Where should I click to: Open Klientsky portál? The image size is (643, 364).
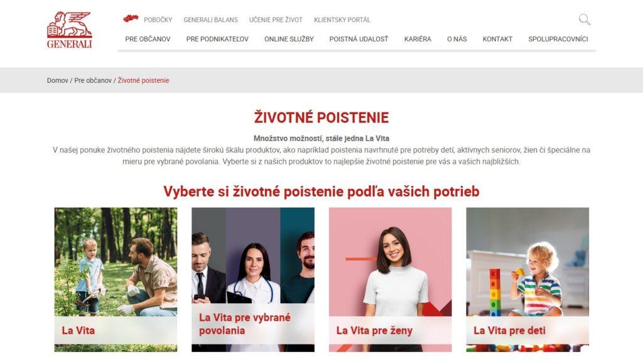coord(342,19)
